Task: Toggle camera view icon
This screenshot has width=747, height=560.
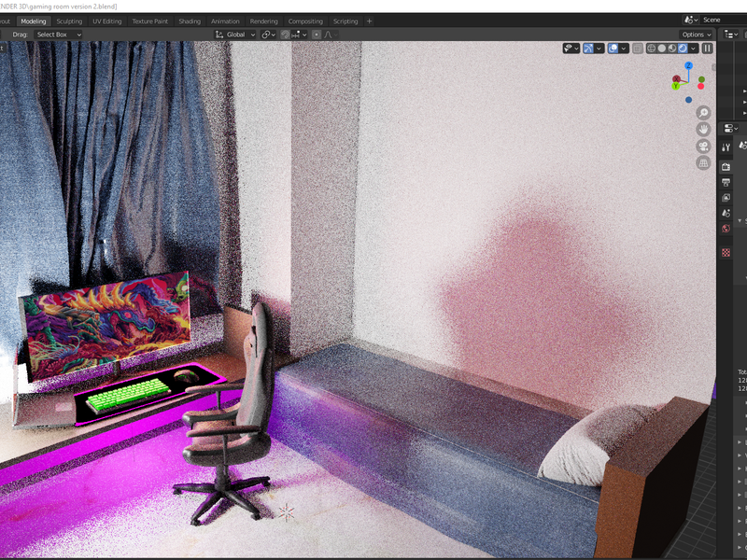Action: pyautogui.click(x=703, y=147)
